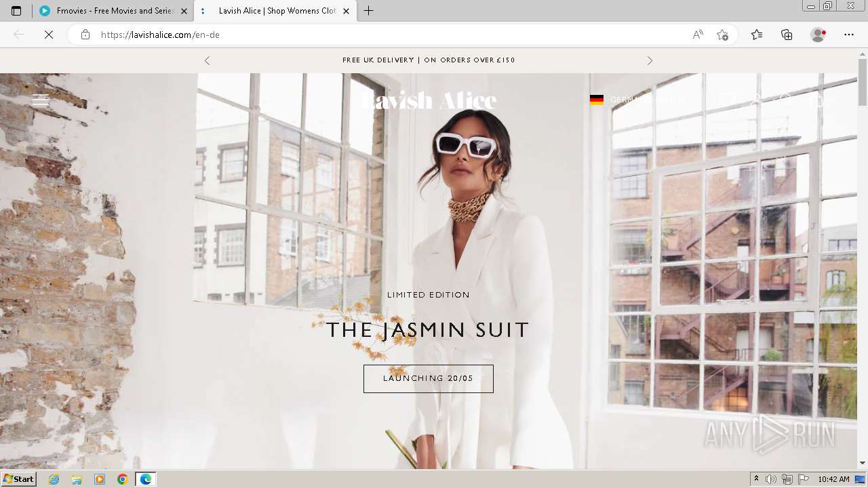This screenshot has height=488, width=868.
Task: Click the Lavish Alice logo
Action: click(x=429, y=100)
